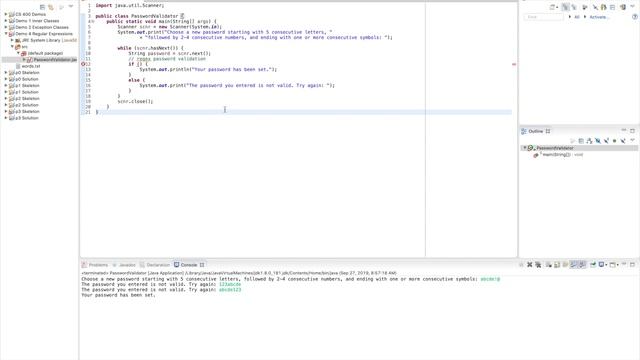Image resolution: width=640 pixels, height=360 pixels.
Task: Open New Console View dropdown
Action: [x=618, y=265]
